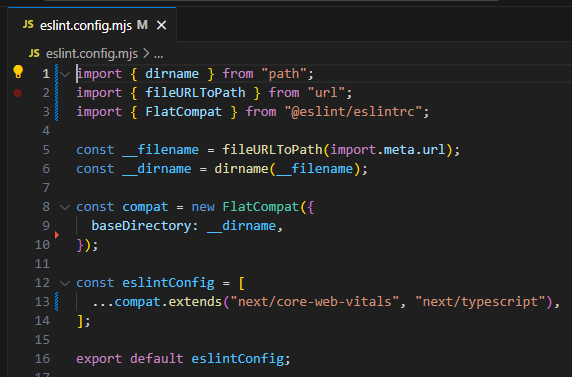Click line number 5 in the gutter
Viewport: 572px width, 377px height.
pyautogui.click(x=46, y=150)
